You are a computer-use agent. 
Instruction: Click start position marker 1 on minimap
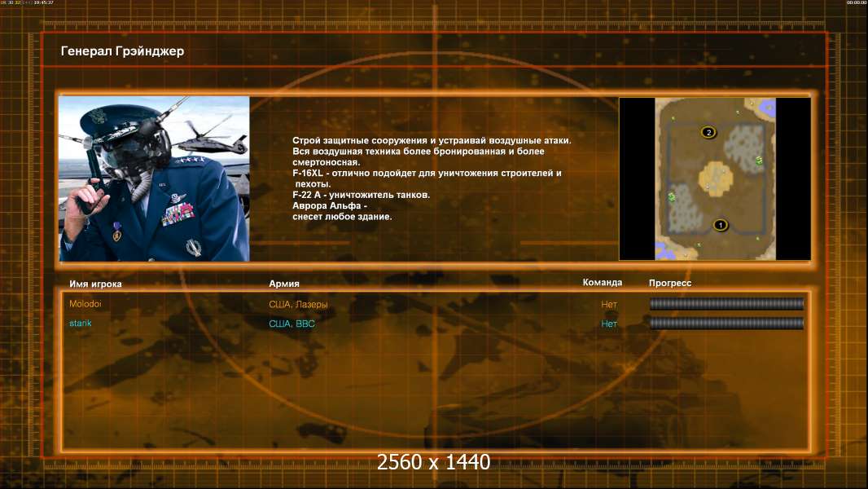pyautogui.click(x=720, y=225)
